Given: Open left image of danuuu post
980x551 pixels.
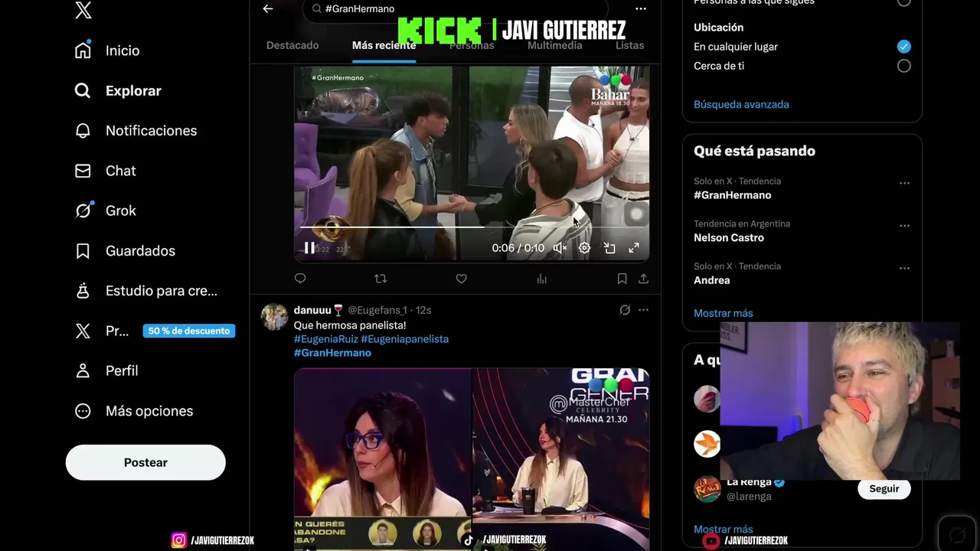Looking at the screenshot, I should point(383,459).
